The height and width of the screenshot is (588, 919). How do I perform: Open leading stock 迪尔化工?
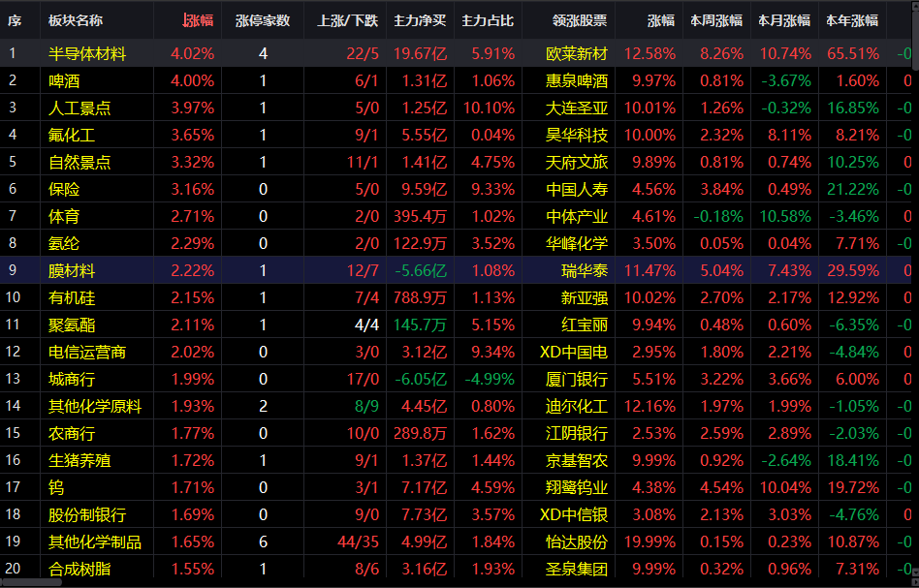[x=577, y=407]
